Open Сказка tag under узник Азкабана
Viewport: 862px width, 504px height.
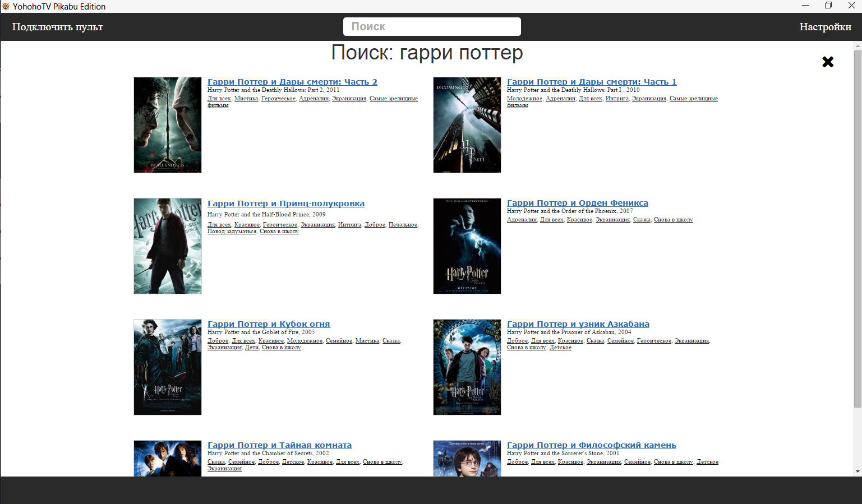[x=595, y=341]
